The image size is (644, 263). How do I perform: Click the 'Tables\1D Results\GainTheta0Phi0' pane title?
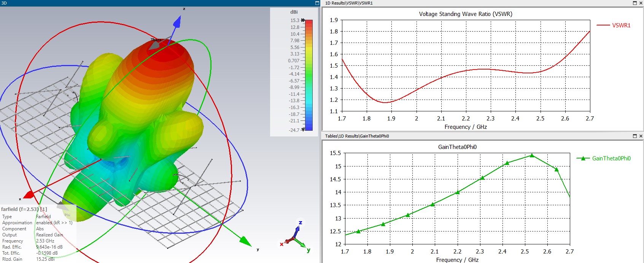point(357,136)
